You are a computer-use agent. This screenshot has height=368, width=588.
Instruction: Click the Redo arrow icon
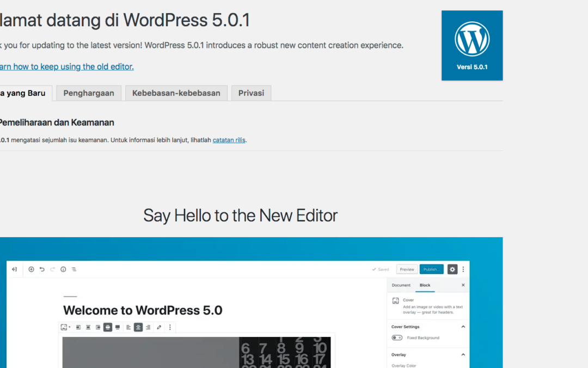click(x=52, y=269)
